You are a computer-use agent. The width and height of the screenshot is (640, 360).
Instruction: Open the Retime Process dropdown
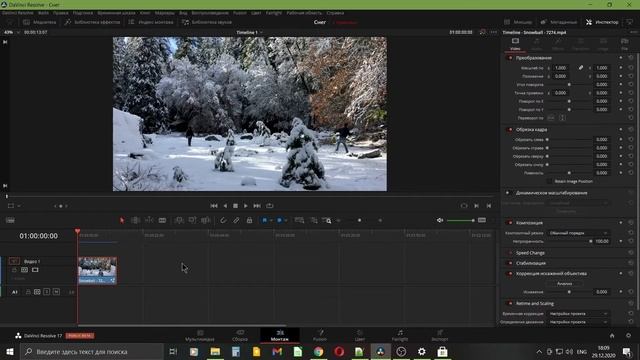(578, 313)
